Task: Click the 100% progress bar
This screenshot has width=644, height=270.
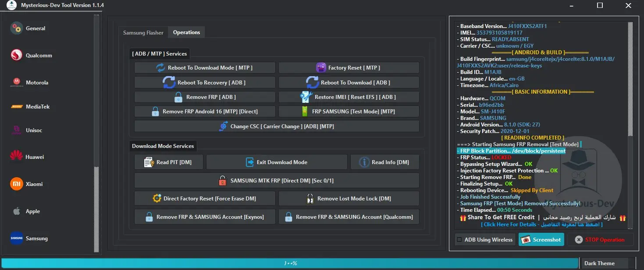Action: [290, 263]
